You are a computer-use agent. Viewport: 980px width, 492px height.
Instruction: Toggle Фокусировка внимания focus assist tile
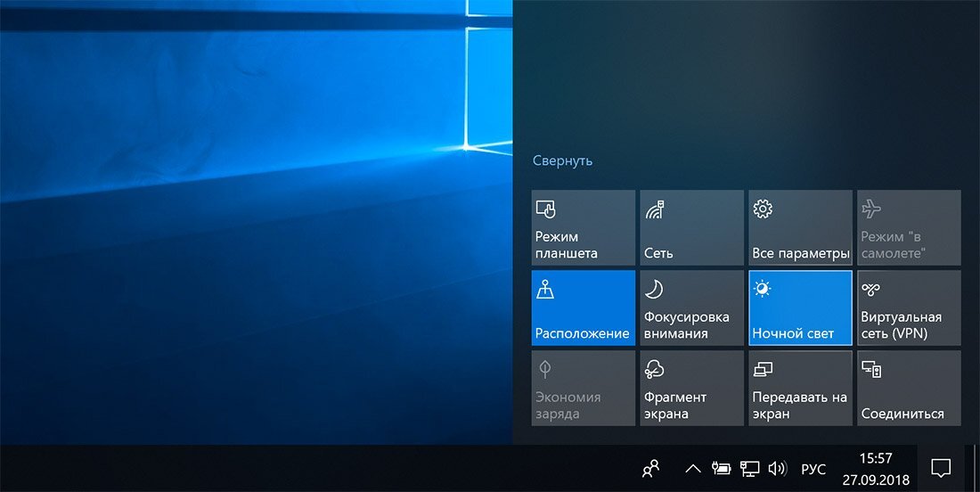coord(692,307)
